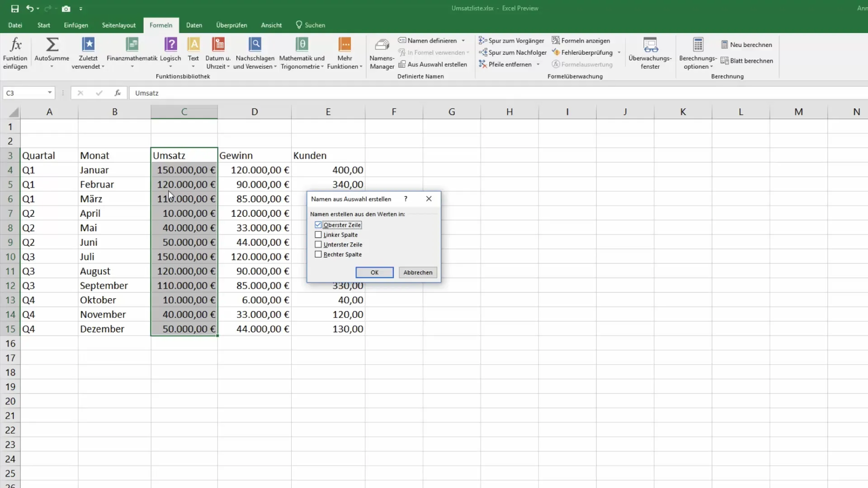The height and width of the screenshot is (488, 868).
Task: Click Spur zum Nachfolger
Action: (x=513, y=52)
